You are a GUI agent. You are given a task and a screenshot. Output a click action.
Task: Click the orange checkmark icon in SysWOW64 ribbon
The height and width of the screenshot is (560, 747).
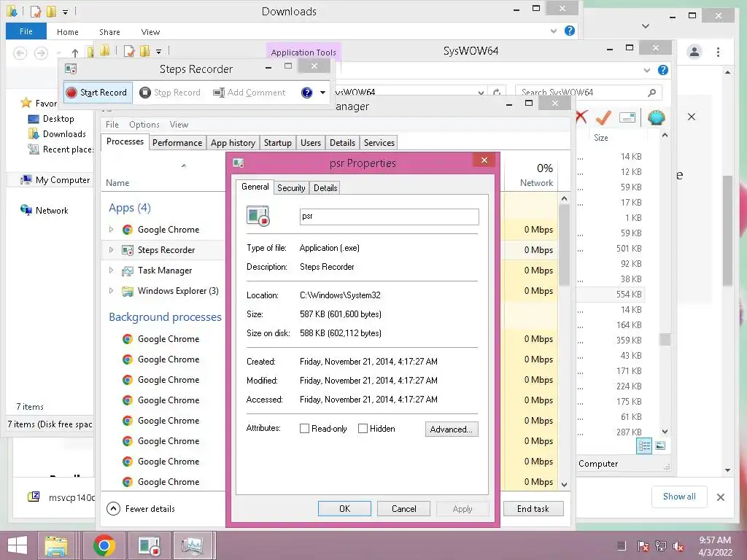pos(603,117)
